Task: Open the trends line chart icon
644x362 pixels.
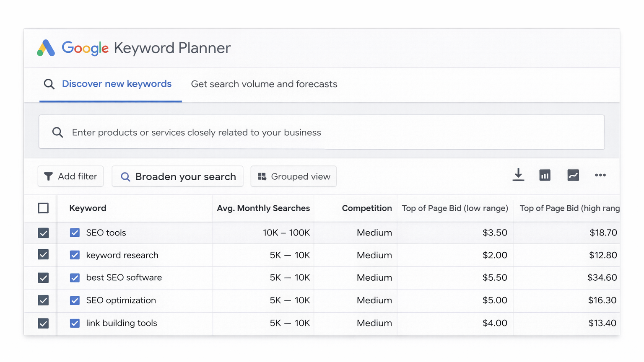Action: [x=573, y=175]
